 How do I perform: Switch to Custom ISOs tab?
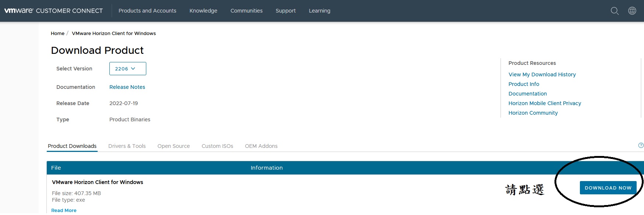(x=217, y=146)
